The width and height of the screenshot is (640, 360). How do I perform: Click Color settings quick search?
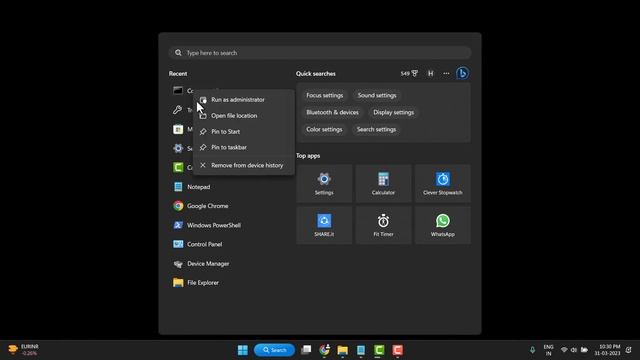(324, 129)
